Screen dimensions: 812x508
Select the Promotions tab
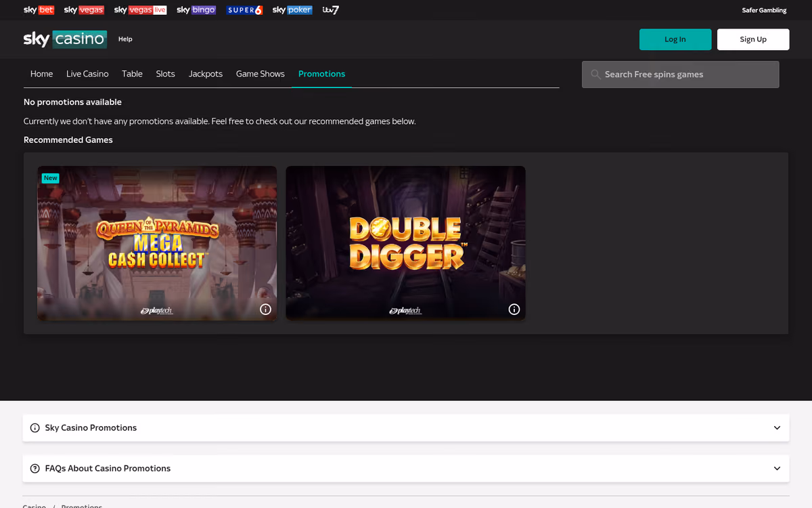pos(321,74)
